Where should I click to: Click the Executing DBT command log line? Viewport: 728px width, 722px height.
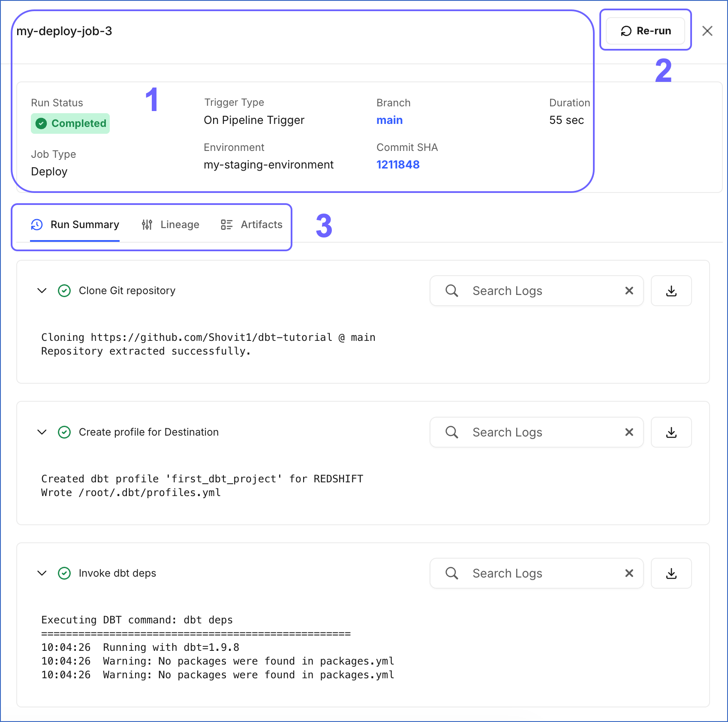(137, 620)
